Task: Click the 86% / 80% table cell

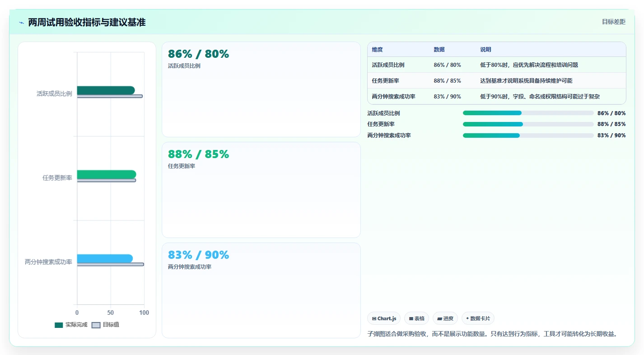Action: pos(447,65)
